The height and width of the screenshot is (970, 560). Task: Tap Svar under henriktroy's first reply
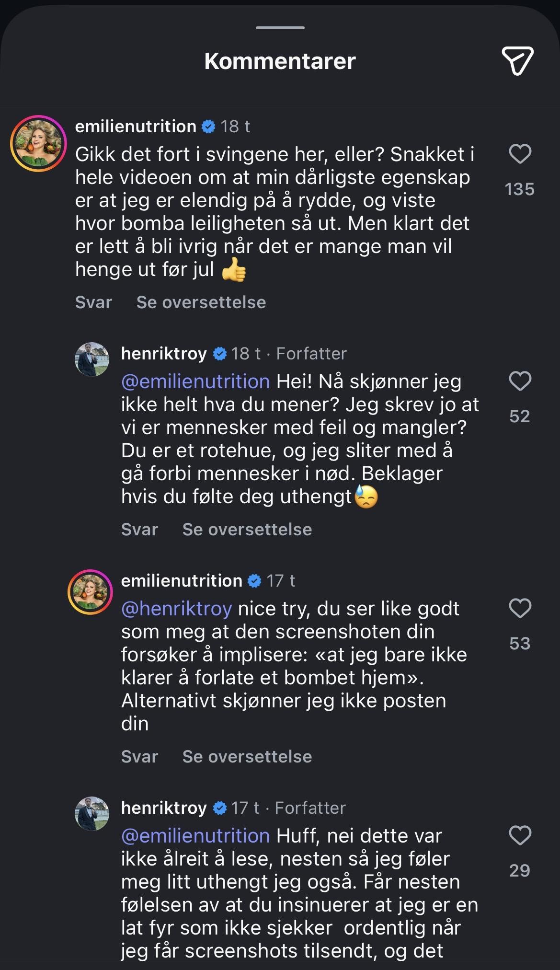click(139, 530)
